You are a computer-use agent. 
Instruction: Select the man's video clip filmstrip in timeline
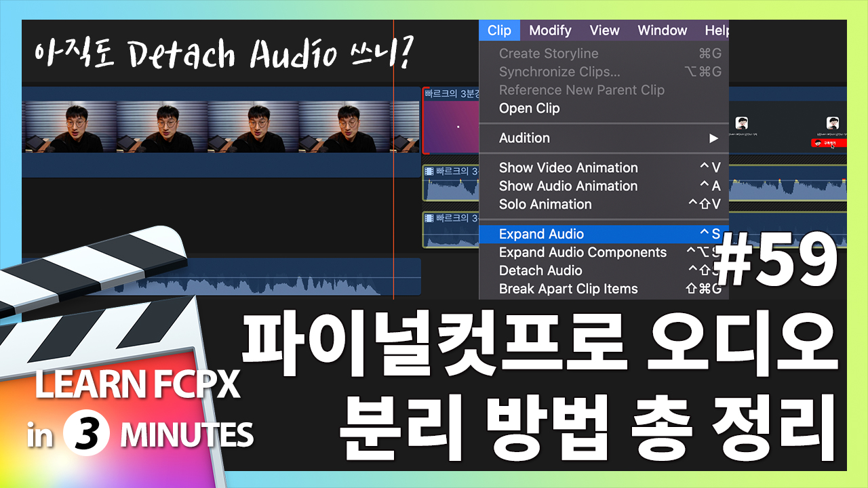[x=221, y=127]
